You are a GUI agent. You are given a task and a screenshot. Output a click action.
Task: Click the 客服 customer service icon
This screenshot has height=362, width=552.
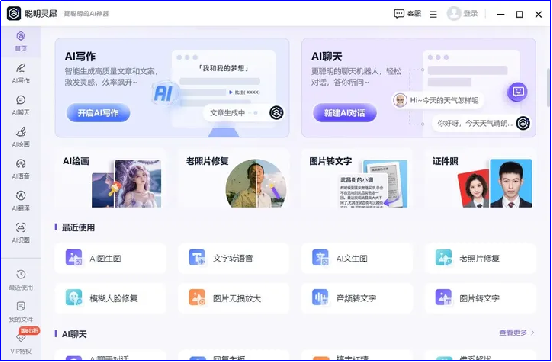tap(399, 14)
